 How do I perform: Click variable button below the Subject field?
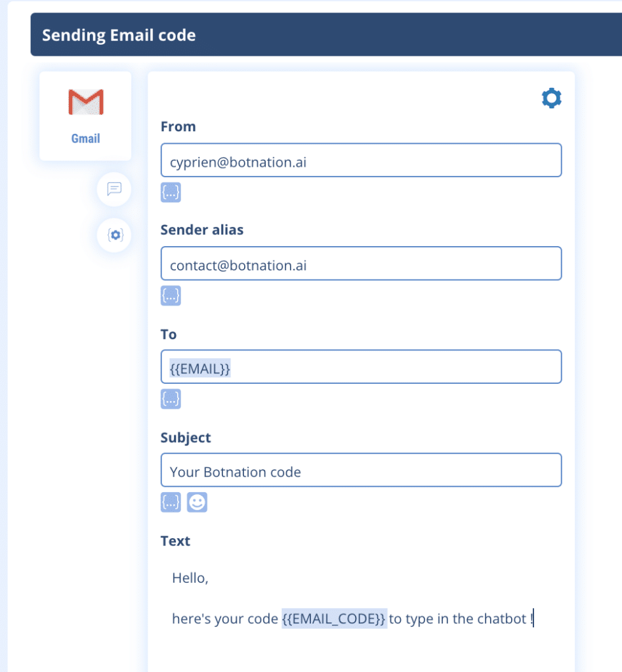pyautogui.click(x=171, y=503)
